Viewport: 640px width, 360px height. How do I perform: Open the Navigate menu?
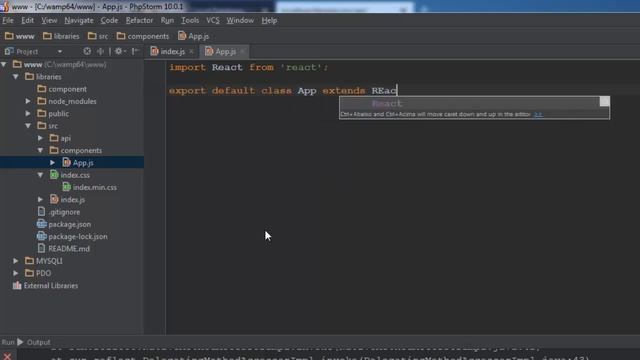(79, 20)
